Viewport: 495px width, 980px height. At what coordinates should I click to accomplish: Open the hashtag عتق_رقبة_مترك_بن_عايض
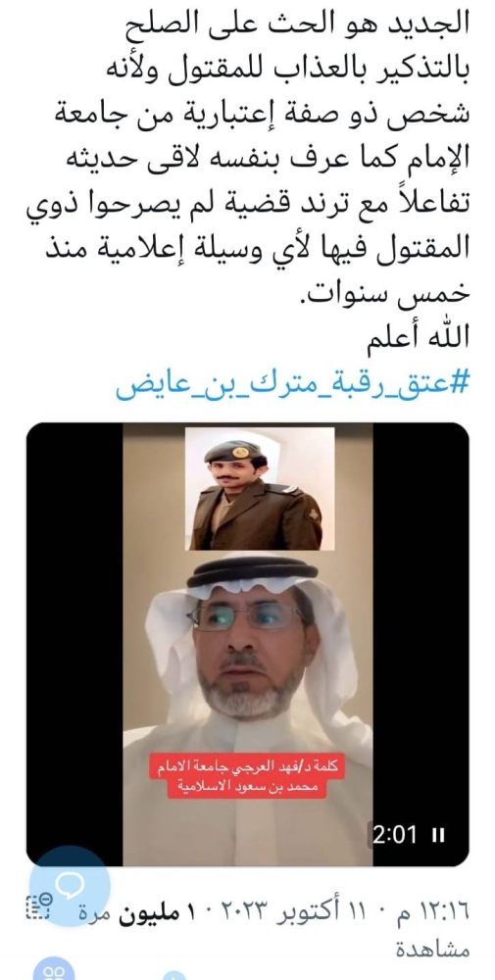(x=292, y=385)
